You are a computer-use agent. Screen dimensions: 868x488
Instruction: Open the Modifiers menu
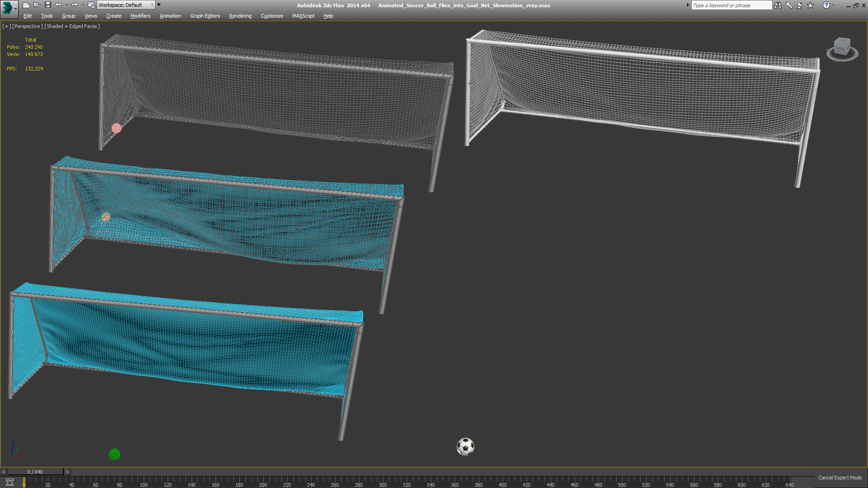[140, 16]
